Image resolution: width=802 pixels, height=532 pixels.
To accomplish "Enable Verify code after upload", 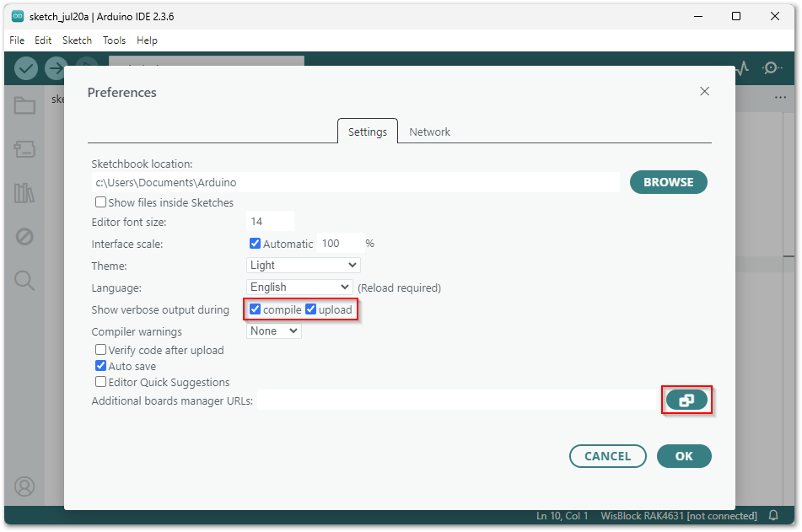I will (100, 349).
